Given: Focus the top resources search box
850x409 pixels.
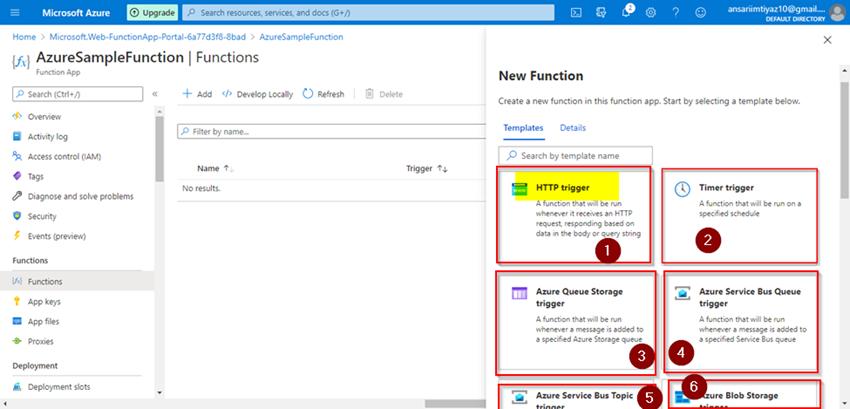Looking at the screenshot, I should coord(368,12).
